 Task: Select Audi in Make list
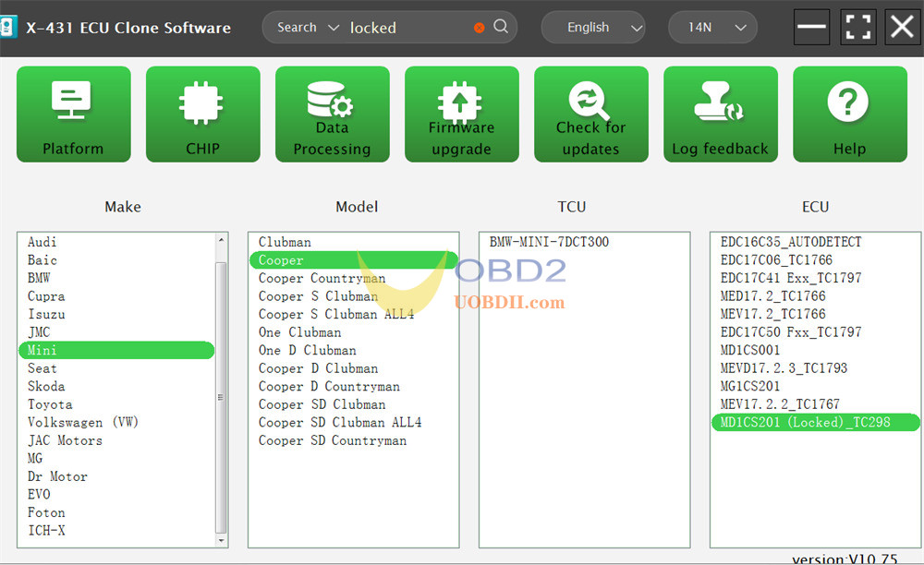click(116, 242)
